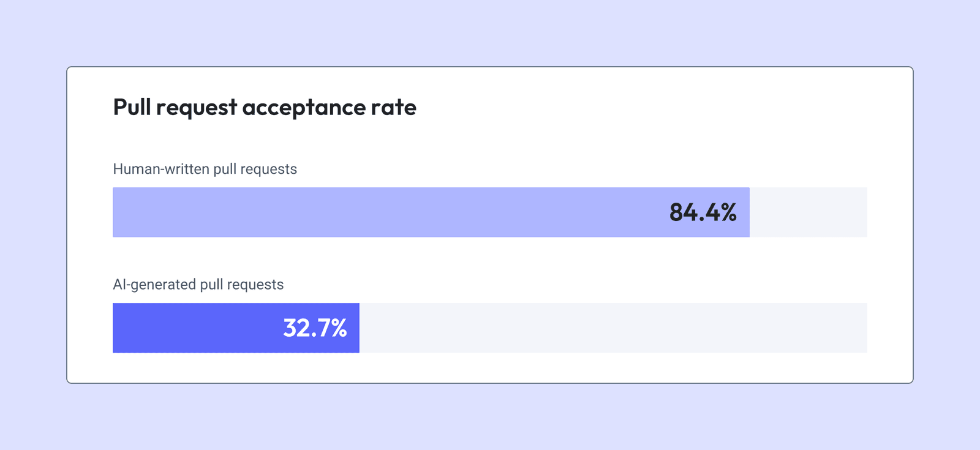
Task: Click the dark blue AI-generated bar
Action: coord(236,328)
